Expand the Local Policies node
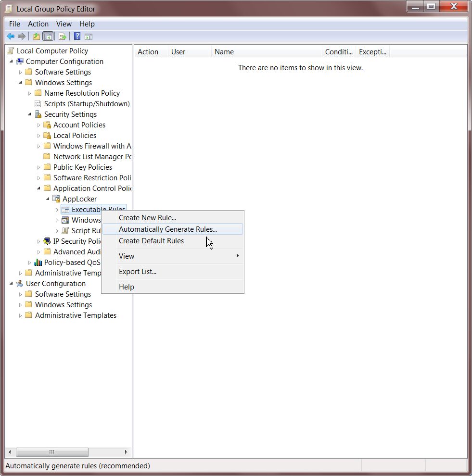 tap(38, 136)
